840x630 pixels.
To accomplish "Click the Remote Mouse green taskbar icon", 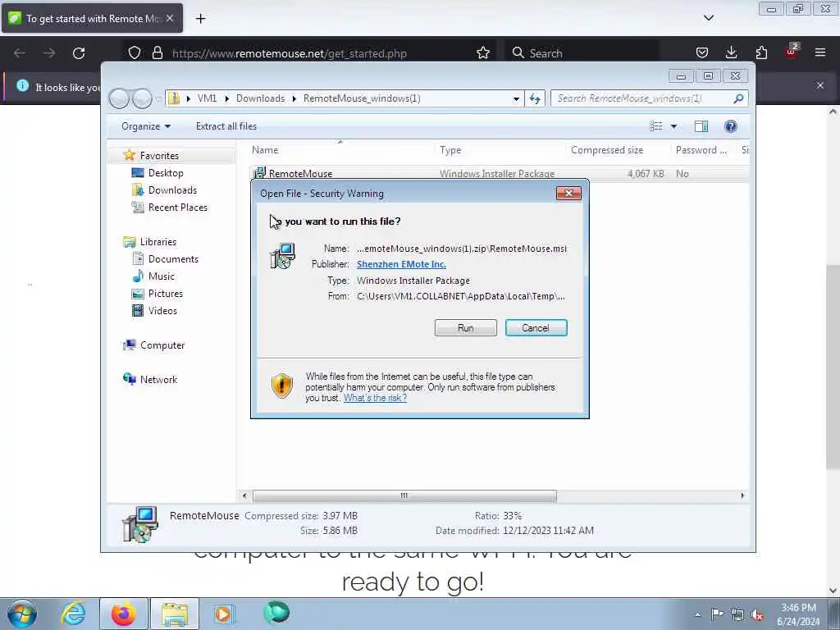I will coord(276,613).
